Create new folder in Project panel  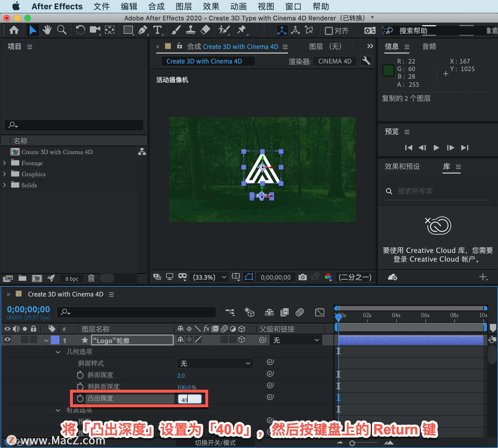pos(22,278)
